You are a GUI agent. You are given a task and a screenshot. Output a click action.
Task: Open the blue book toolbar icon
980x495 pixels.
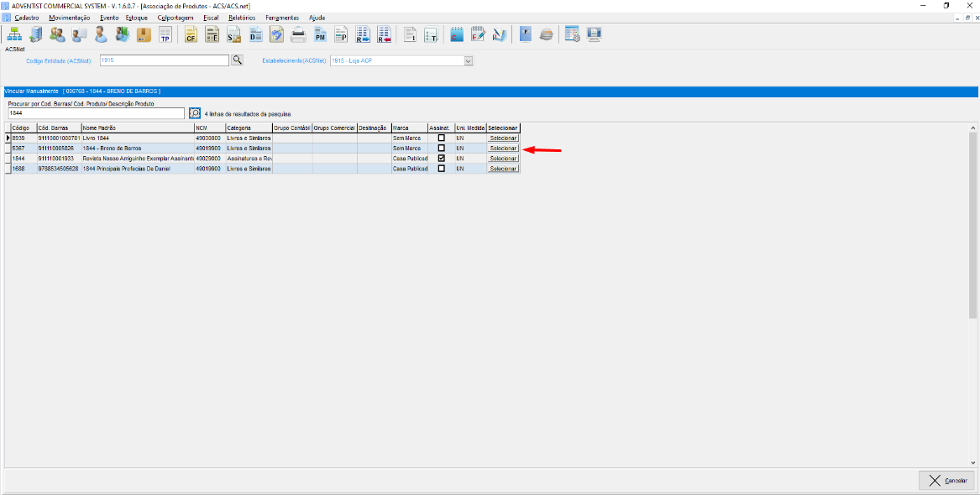pos(525,34)
